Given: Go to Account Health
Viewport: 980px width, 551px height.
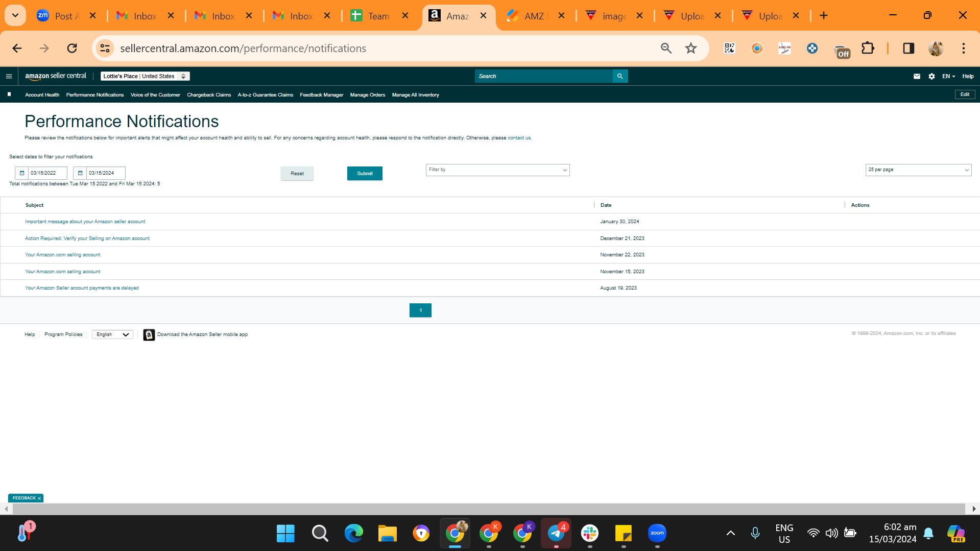Looking at the screenshot, I should click(42, 95).
